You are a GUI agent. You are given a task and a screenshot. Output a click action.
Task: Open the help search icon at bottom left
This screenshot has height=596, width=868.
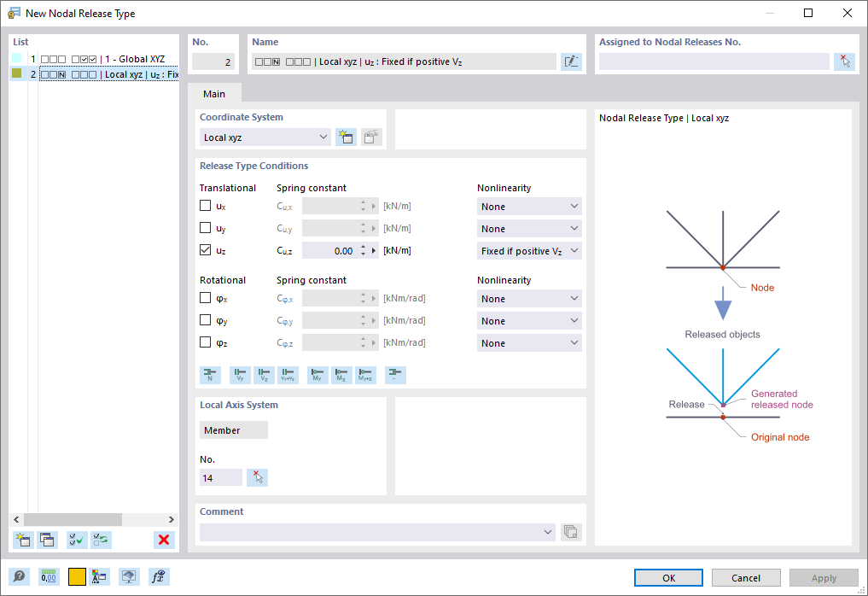(x=19, y=576)
